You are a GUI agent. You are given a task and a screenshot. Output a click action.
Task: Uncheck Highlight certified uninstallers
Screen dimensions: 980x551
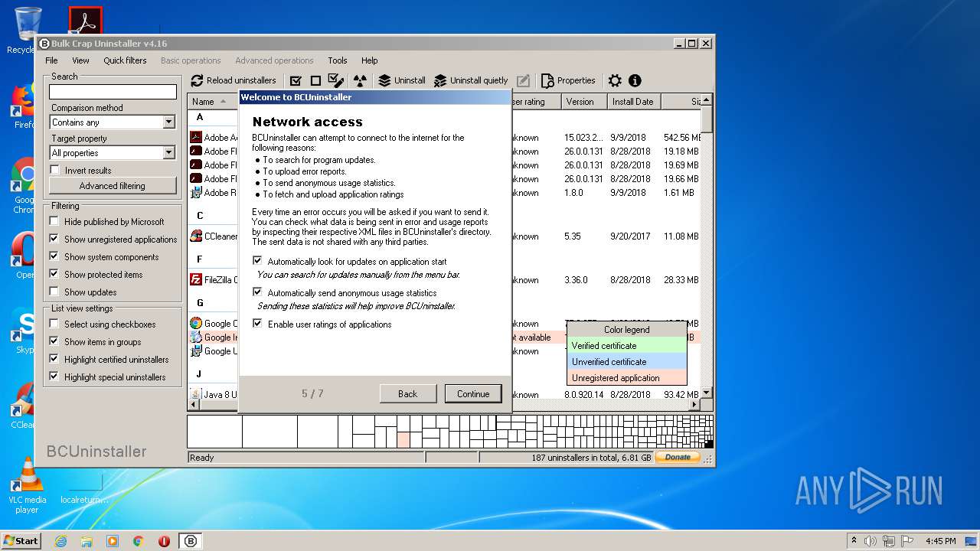[x=54, y=359]
